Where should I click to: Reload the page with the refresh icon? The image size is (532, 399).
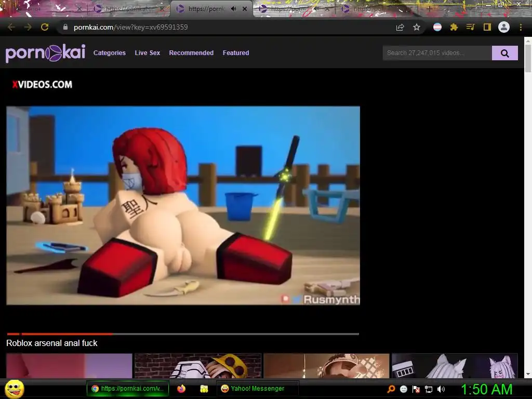pyautogui.click(x=45, y=27)
